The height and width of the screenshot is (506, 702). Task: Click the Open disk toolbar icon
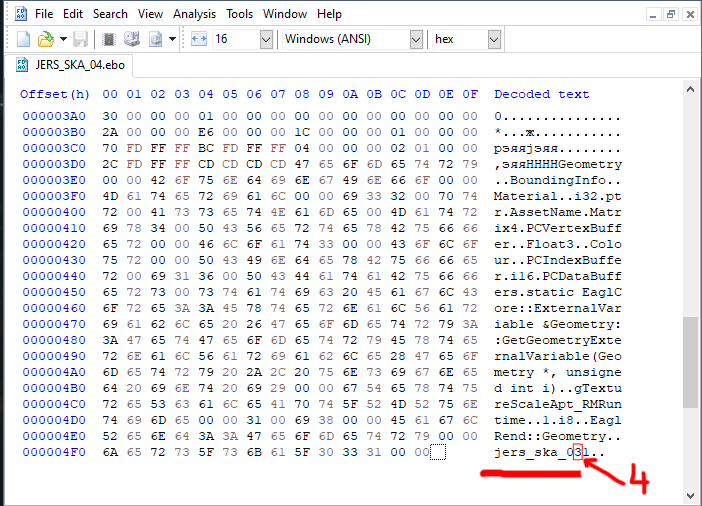pos(132,39)
